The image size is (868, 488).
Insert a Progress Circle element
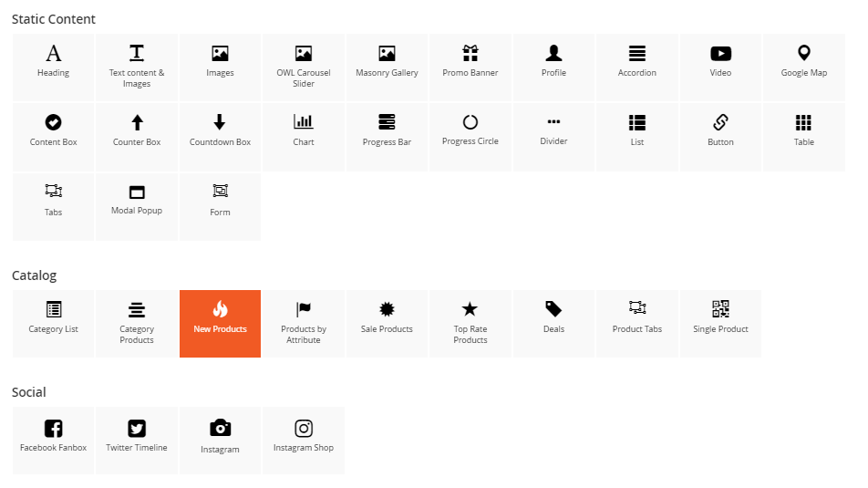pyautogui.click(x=470, y=136)
